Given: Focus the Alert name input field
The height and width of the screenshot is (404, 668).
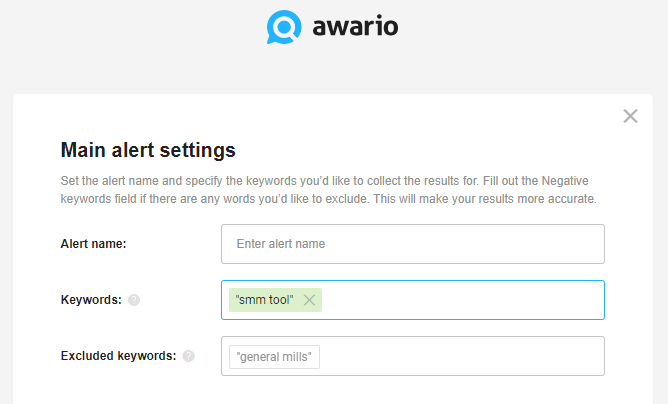Looking at the screenshot, I should tap(413, 244).
